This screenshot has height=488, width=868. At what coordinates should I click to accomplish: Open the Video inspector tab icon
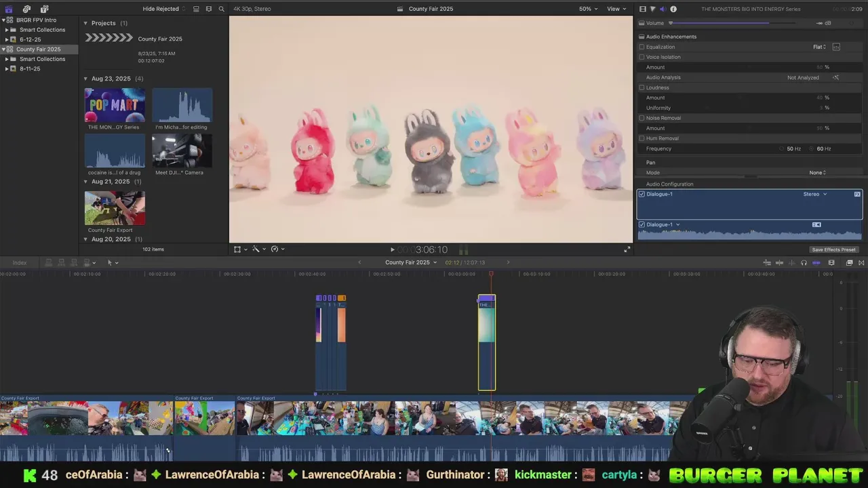(x=643, y=9)
